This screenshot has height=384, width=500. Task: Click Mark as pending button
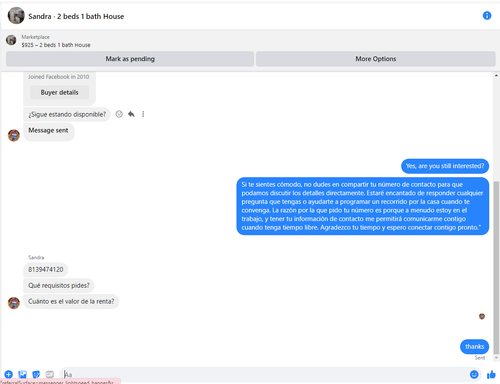tap(130, 59)
